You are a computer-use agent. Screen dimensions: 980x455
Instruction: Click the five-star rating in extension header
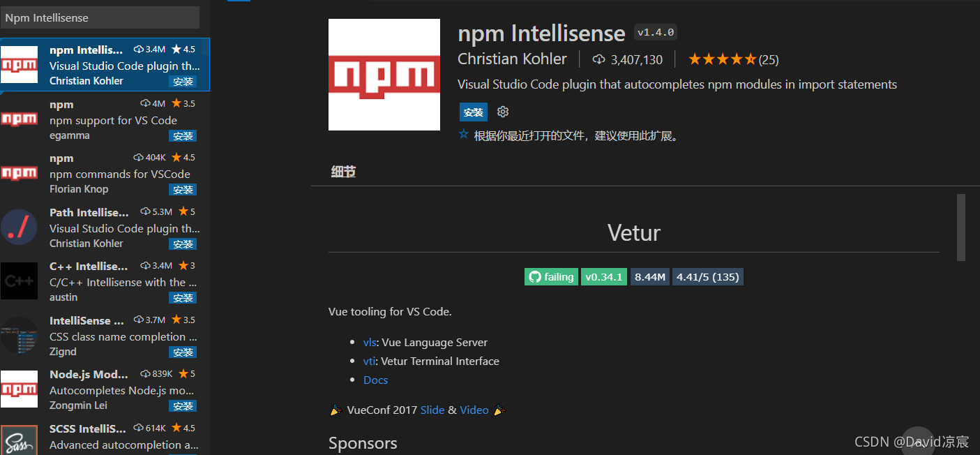[722, 59]
